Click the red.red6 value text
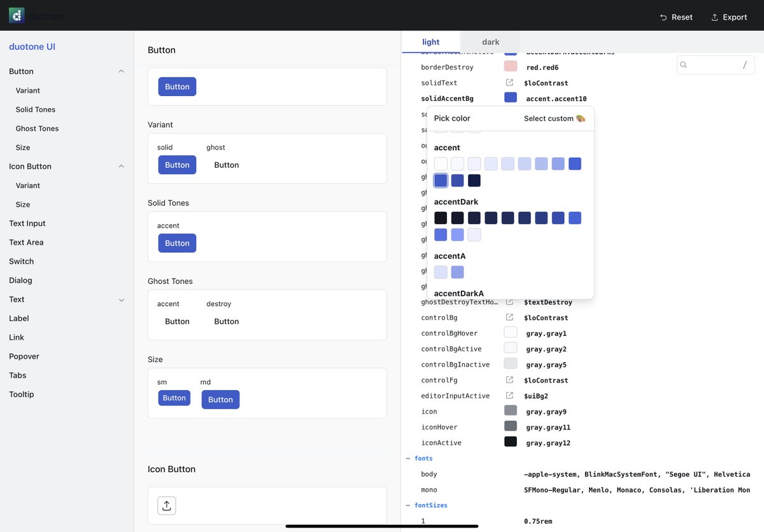This screenshot has width=764, height=532. pyautogui.click(x=542, y=67)
